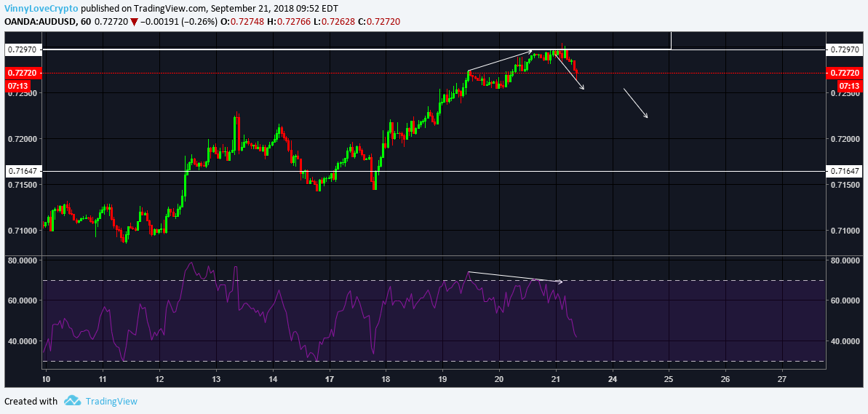Click the 0.72970 label on left axis

tap(22, 49)
